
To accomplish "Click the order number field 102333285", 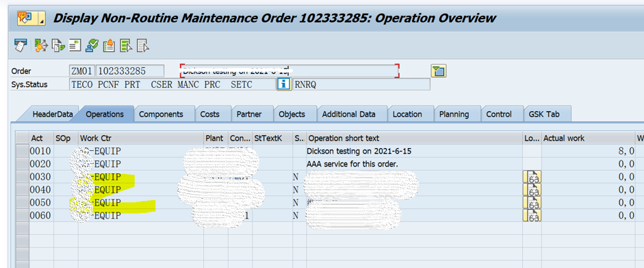I will [x=130, y=71].
